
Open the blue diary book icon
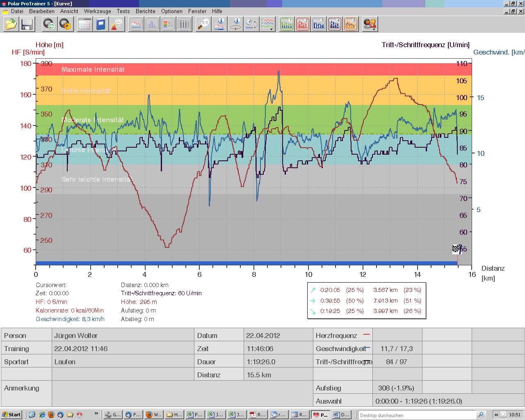100,25
